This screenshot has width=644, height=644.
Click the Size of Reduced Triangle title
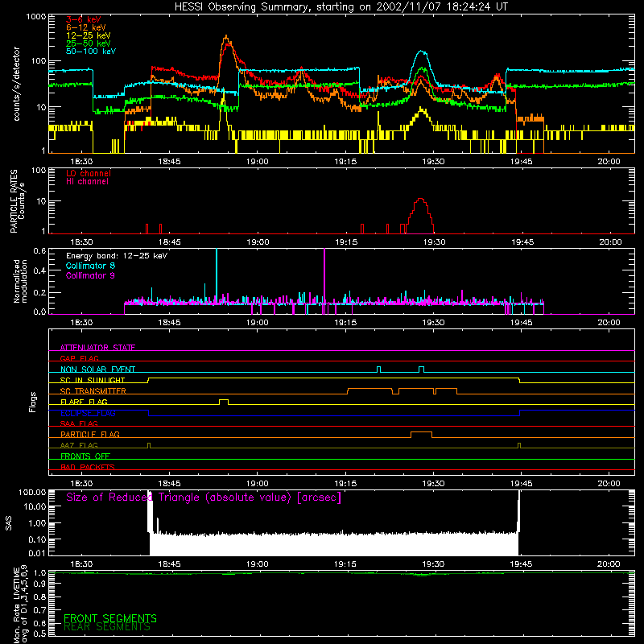click(204, 497)
